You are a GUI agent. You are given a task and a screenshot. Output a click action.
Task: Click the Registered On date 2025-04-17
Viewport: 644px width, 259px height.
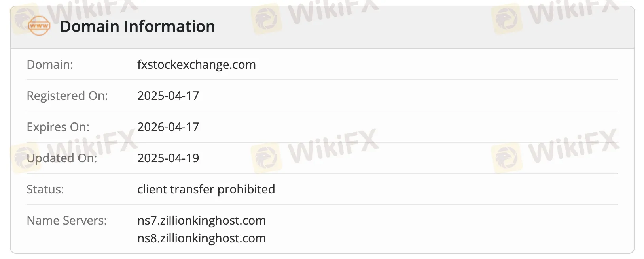pyautogui.click(x=168, y=96)
